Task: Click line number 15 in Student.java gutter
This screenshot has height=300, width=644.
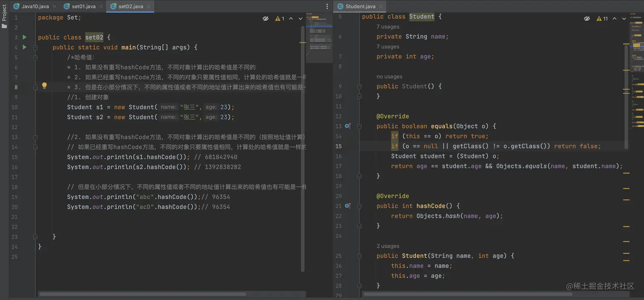Action: (x=338, y=146)
